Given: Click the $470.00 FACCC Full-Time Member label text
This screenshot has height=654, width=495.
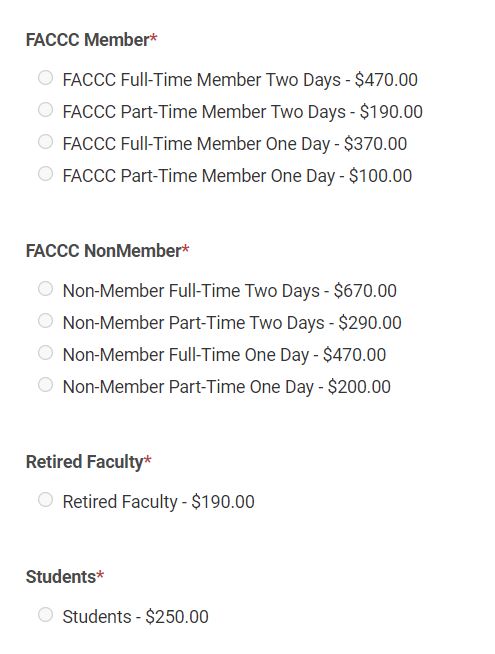Looking at the screenshot, I should [240, 80].
